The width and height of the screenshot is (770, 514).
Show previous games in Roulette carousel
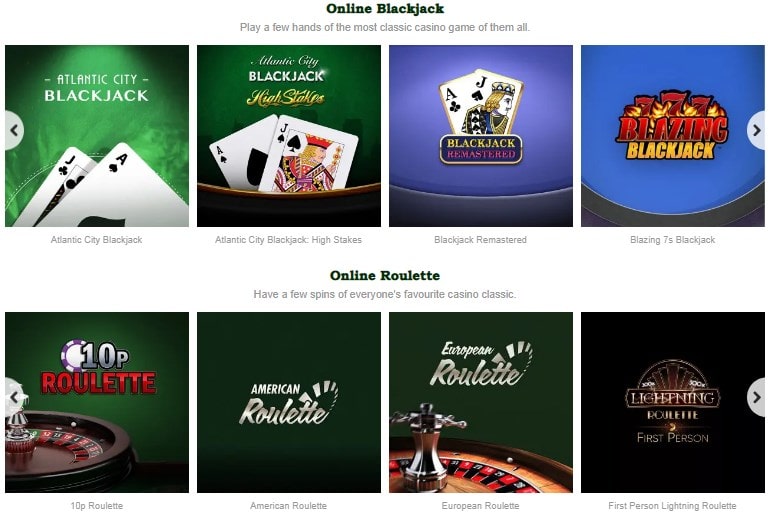click(x=14, y=397)
